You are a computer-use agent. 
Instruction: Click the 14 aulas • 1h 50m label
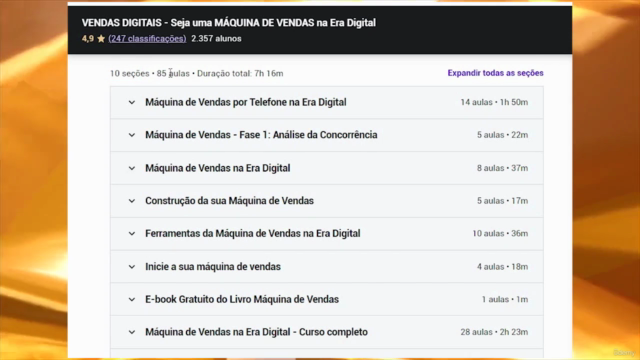coord(494,102)
